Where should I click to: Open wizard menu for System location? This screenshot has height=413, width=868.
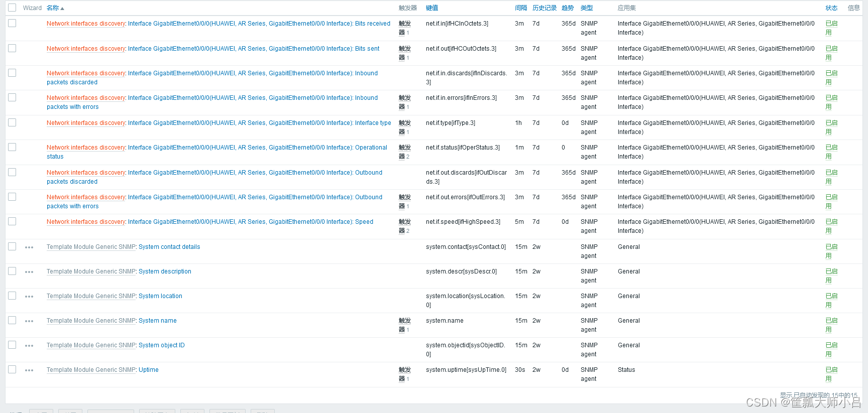[x=29, y=297]
